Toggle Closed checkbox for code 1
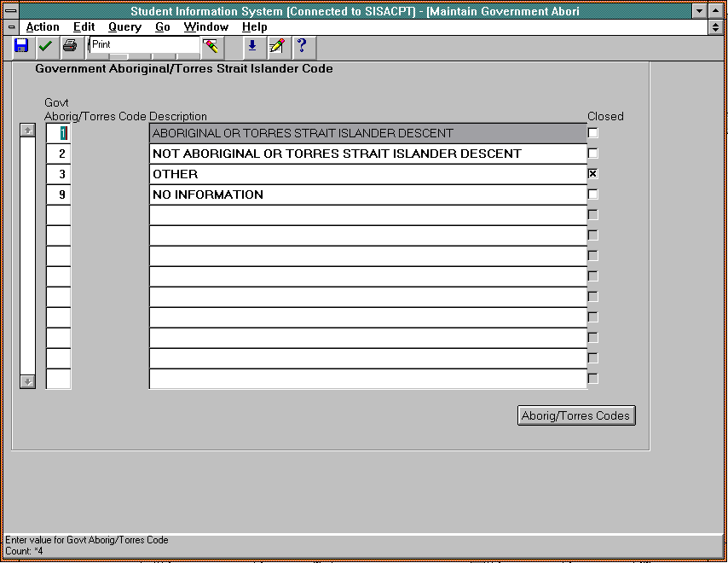 [593, 133]
